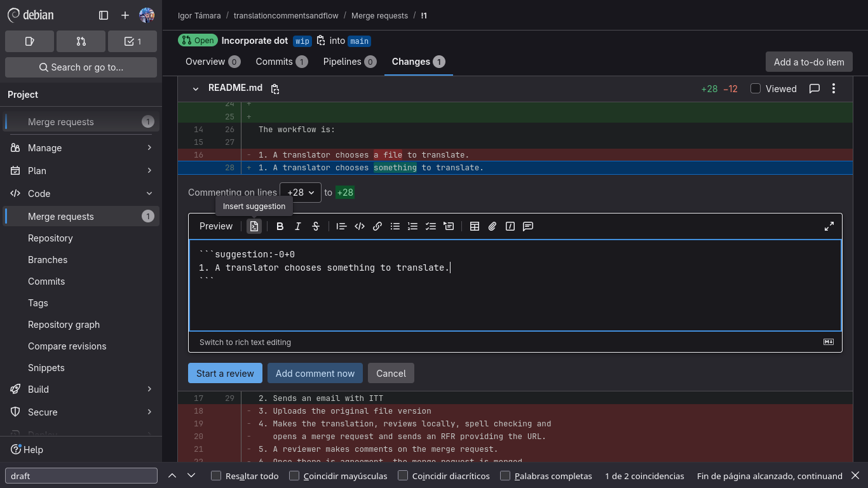
Task: Open the +28 start line dropdown
Action: click(301, 192)
